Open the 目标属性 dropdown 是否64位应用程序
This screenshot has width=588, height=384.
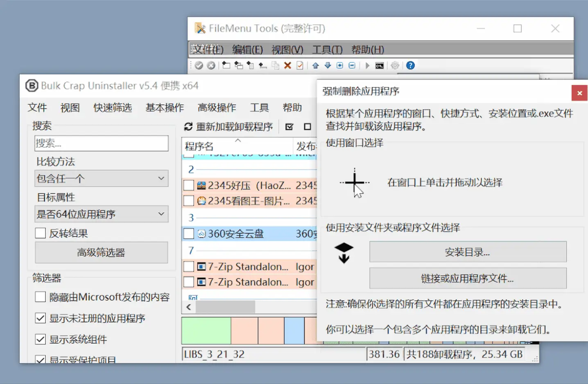click(x=101, y=214)
